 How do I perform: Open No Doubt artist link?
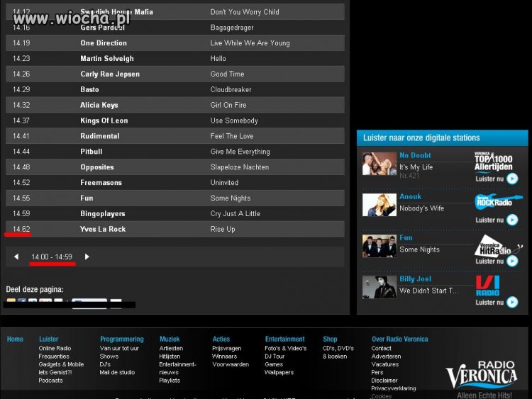[x=415, y=155]
